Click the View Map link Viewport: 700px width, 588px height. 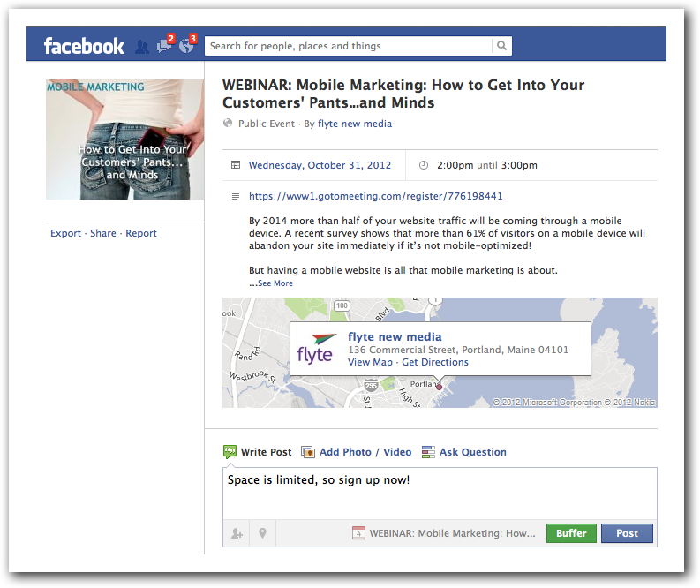coord(370,362)
